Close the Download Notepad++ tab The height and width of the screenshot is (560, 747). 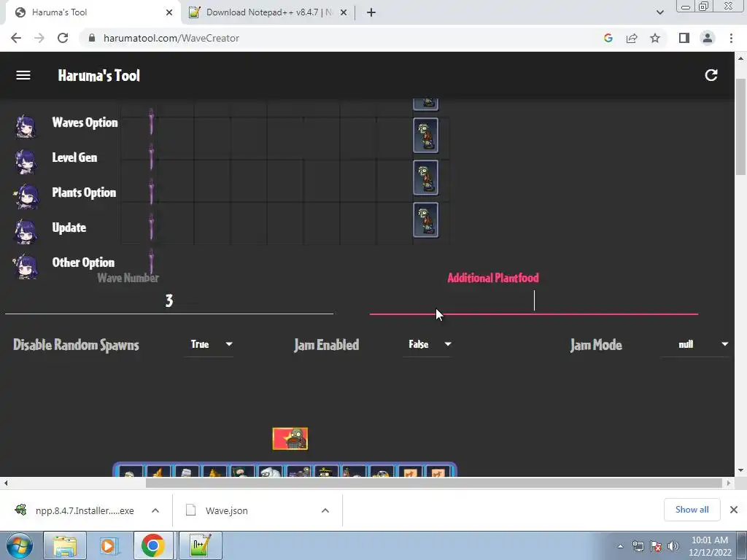tap(344, 12)
